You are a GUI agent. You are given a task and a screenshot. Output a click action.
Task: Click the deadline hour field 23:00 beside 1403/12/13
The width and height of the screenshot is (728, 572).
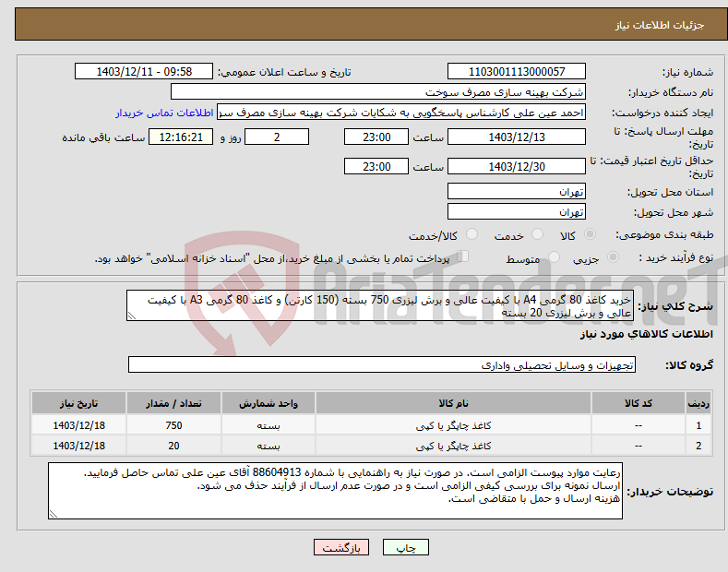click(x=376, y=137)
